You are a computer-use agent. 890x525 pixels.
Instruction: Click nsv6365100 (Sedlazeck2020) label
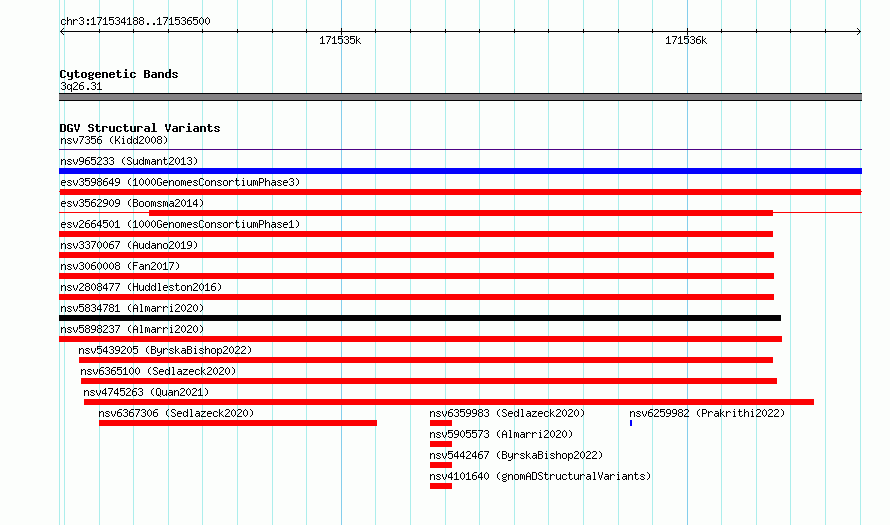[x=158, y=371]
